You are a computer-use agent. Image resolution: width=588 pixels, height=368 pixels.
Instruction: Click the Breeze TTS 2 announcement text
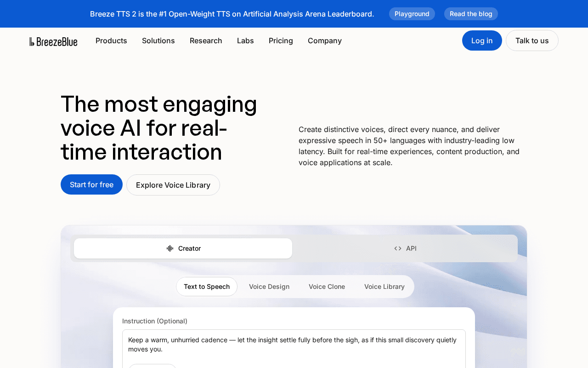[232, 14]
